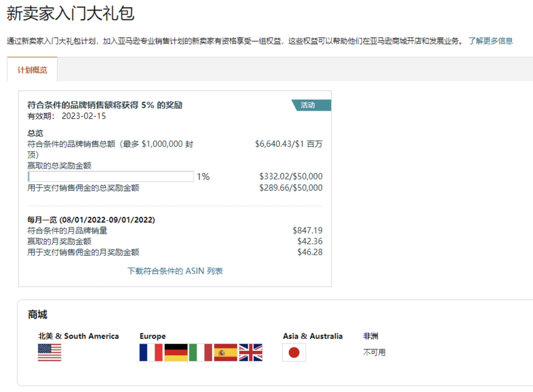Screen dimensions: 533x392
Task: Click the 1% reward progress bar
Action: pyautogui.click(x=111, y=177)
